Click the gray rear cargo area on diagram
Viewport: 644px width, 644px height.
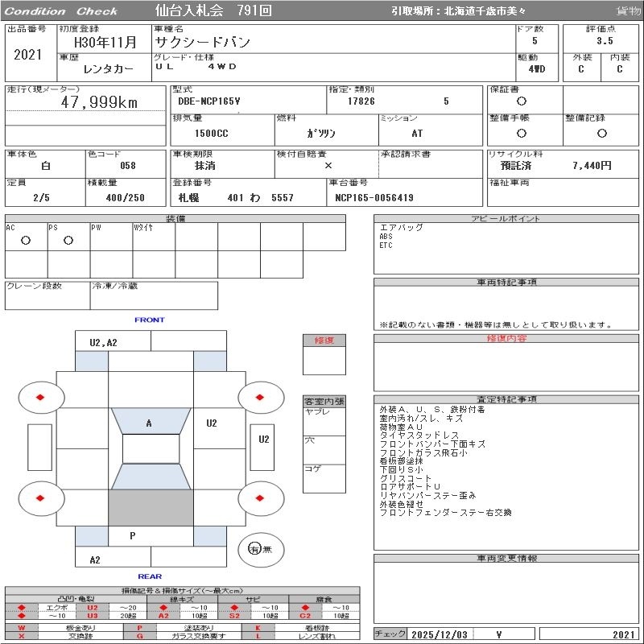point(151,507)
